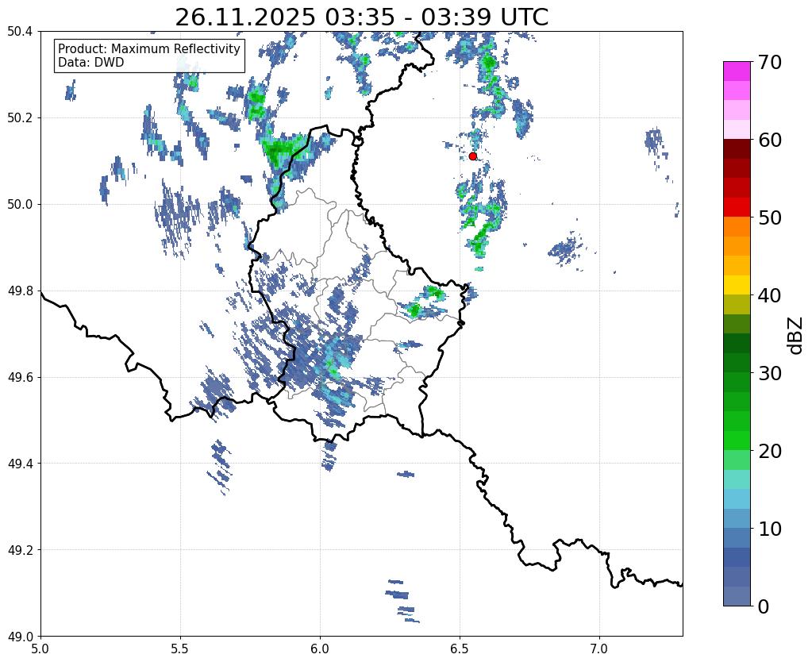The image size is (812, 662).
Task: Click the latitude tick label 49.0
Action: pyautogui.click(x=20, y=637)
